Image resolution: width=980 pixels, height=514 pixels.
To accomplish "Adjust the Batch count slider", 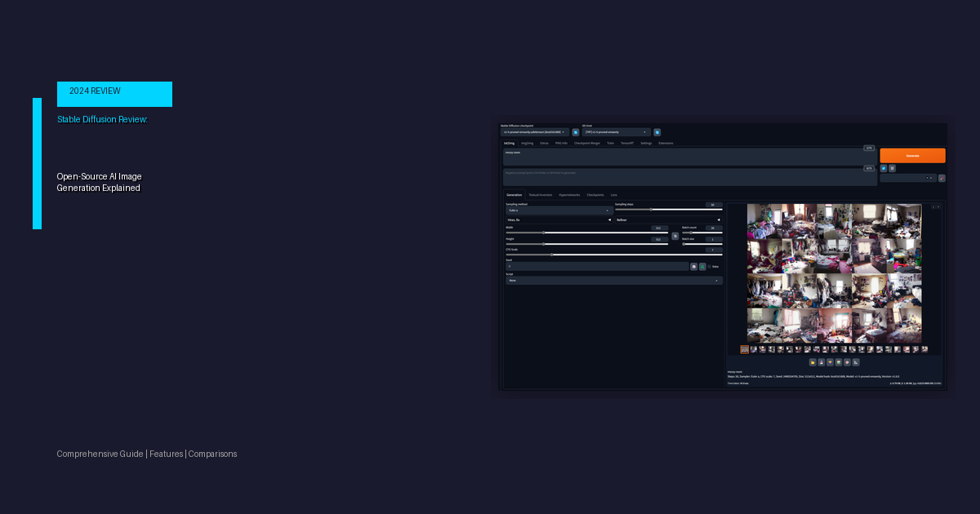I will tap(702, 233).
